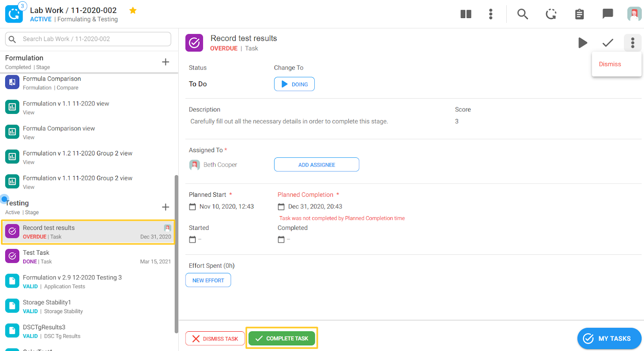
Task: Click the task description text
Action: [x=289, y=121]
